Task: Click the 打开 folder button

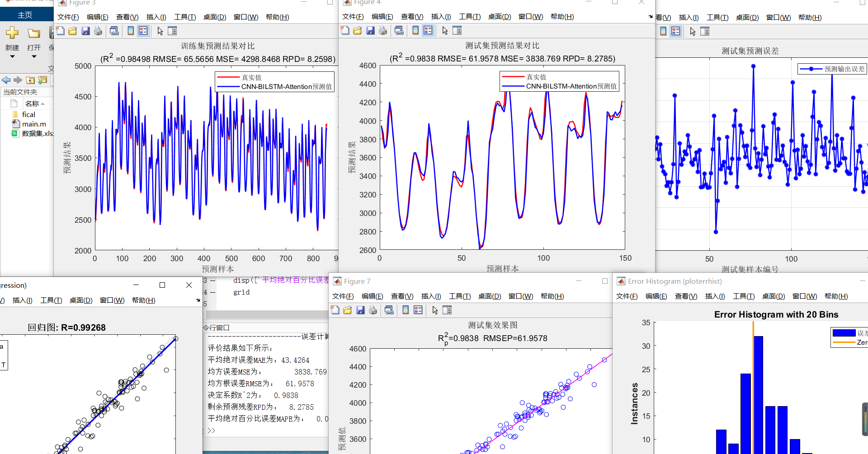Action: [x=34, y=34]
